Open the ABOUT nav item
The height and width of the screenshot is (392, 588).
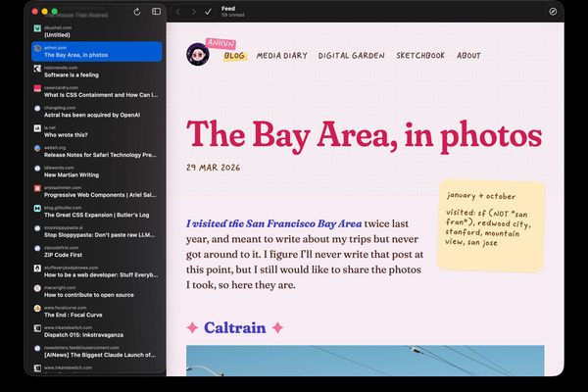coord(468,56)
